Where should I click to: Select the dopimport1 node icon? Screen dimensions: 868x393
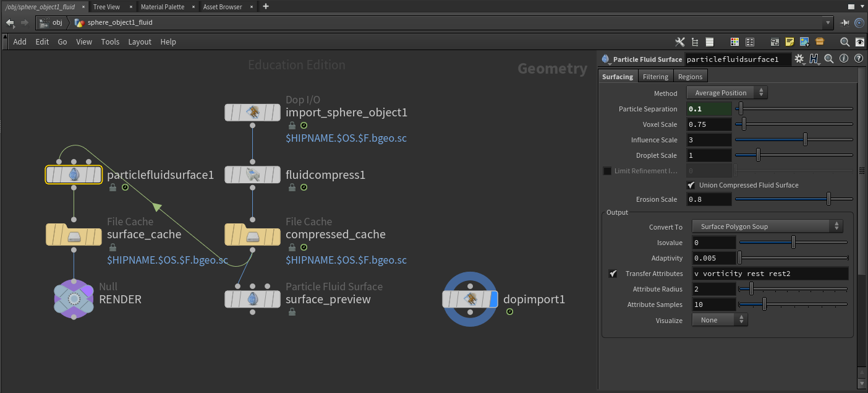[x=470, y=300]
